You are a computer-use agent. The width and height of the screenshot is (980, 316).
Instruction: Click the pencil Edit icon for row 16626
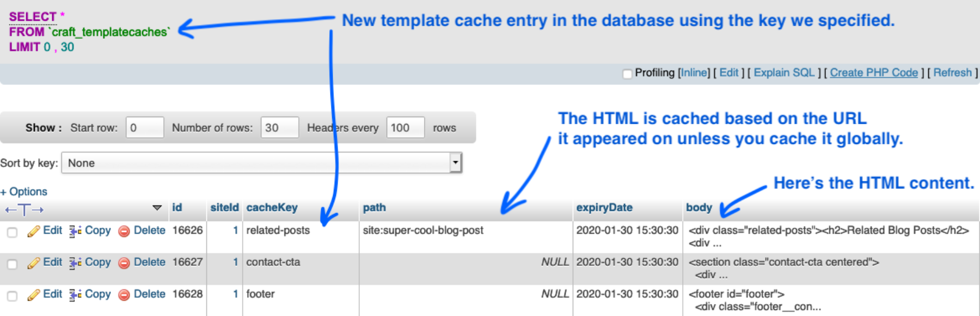point(34,232)
